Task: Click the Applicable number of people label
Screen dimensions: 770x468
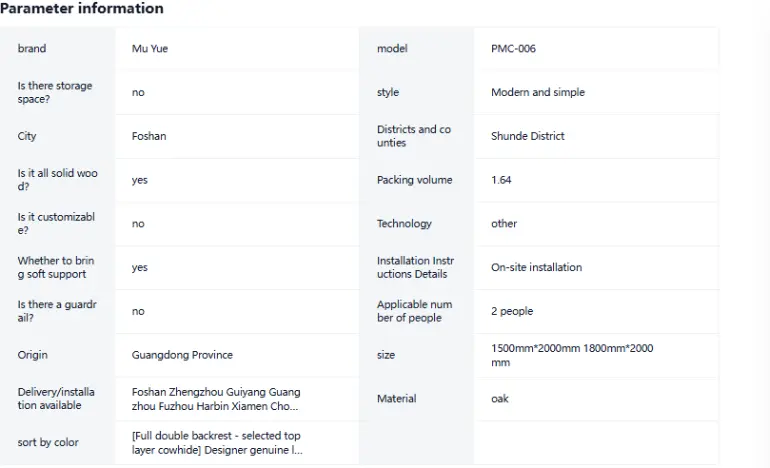Action: (414, 311)
